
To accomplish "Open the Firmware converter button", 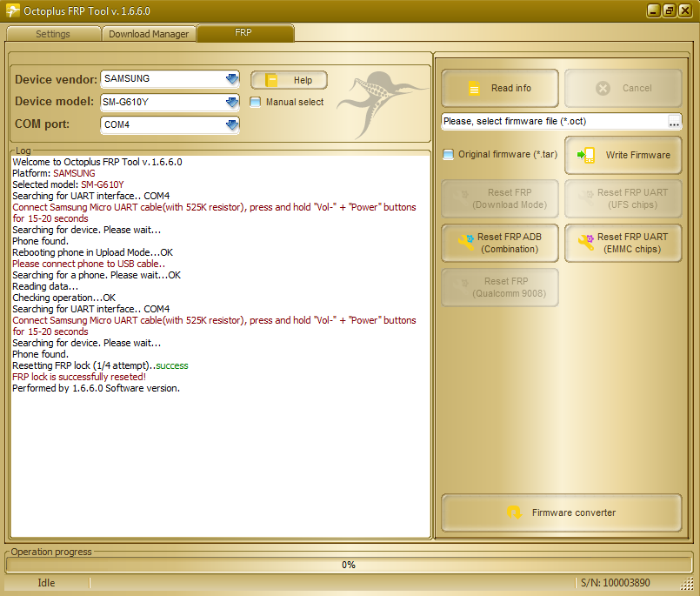I will pos(562,512).
